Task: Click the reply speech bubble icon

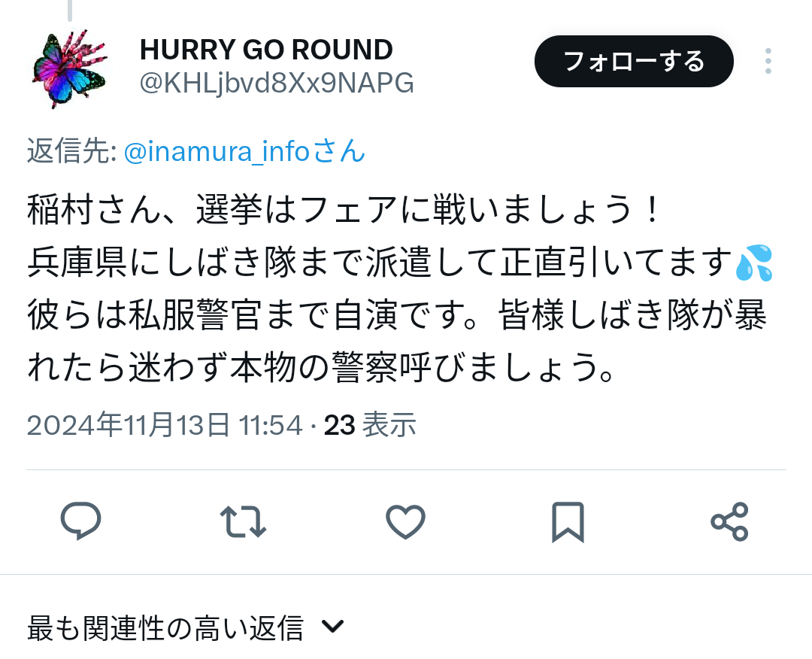Action: click(x=80, y=521)
